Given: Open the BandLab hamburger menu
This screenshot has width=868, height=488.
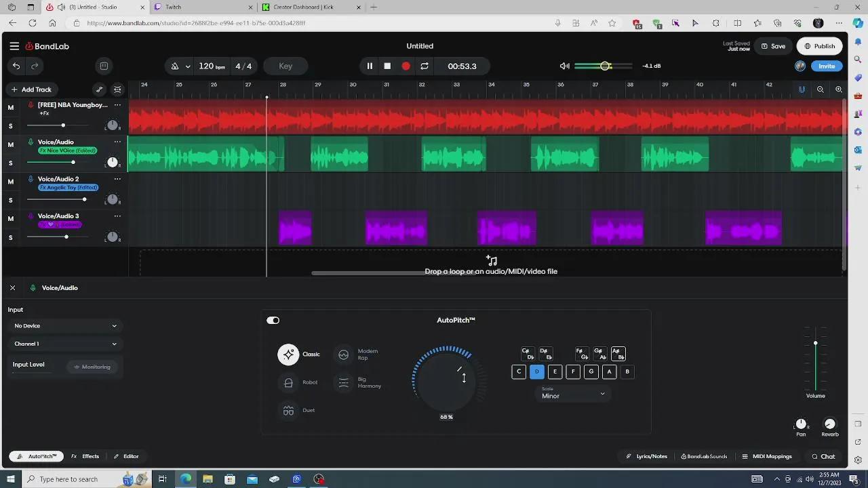Looking at the screenshot, I should click(14, 46).
